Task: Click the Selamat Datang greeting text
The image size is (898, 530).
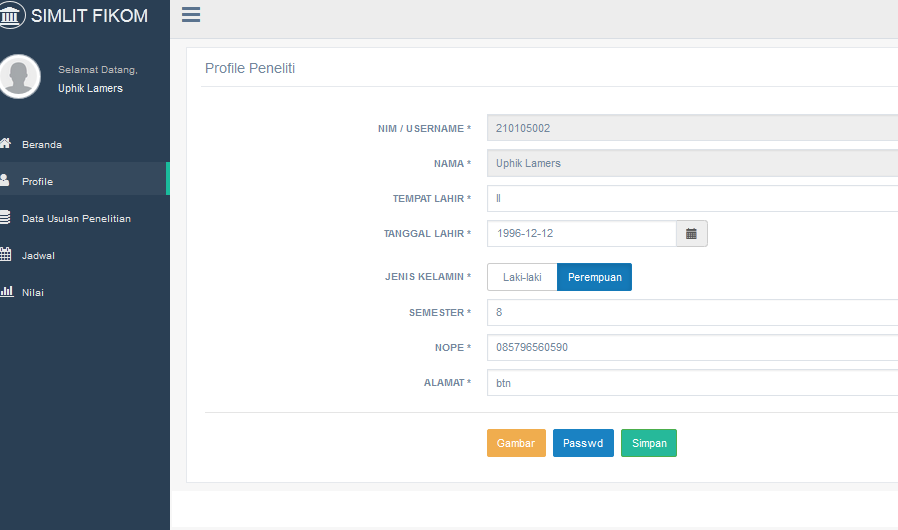Action: pos(98,70)
